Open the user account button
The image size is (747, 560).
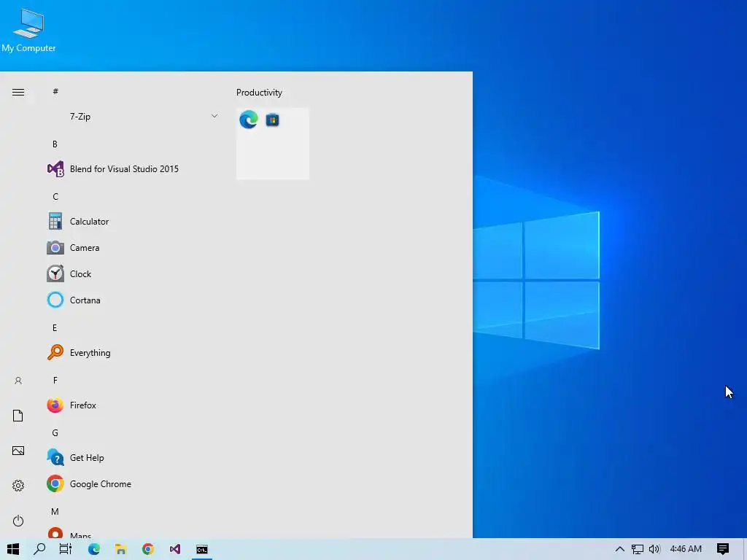pyautogui.click(x=18, y=381)
